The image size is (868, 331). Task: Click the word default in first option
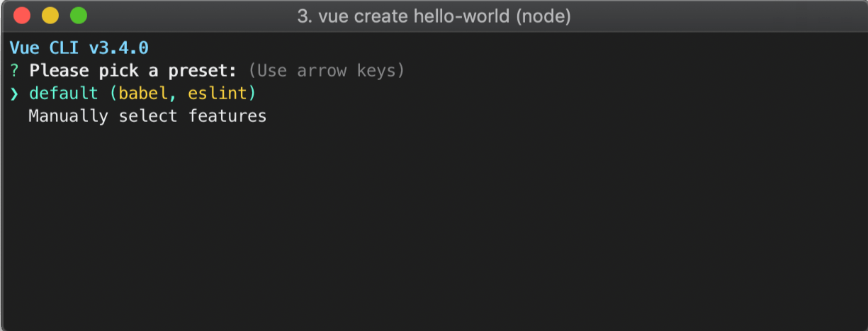click(x=64, y=94)
